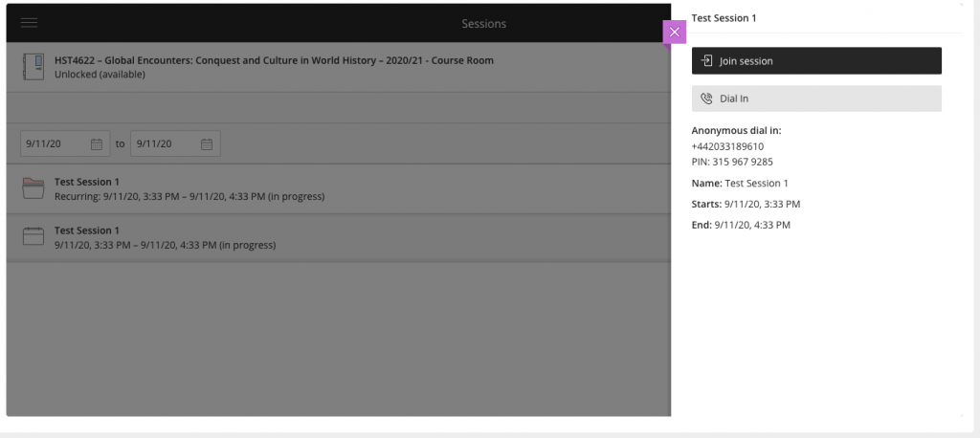Click the Join session button
Image resolution: width=980 pixels, height=438 pixels.
816,60
